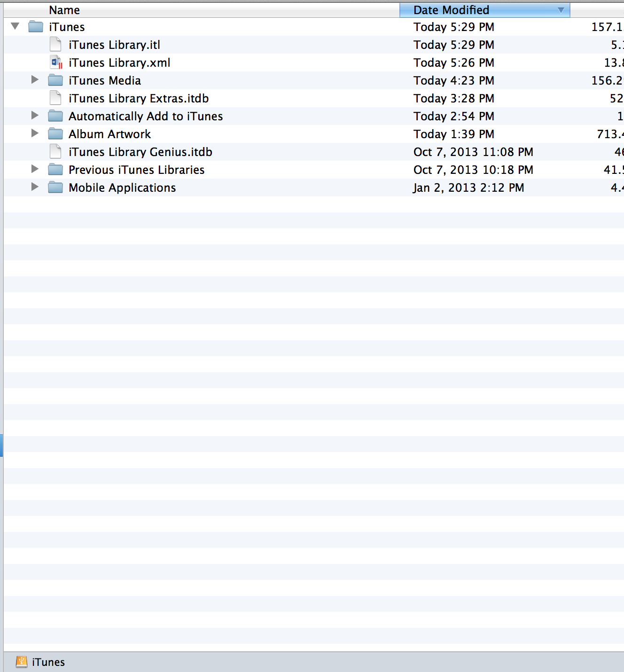This screenshot has height=672, width=624.
Task: Select the iTunes Media folder name
Action: [x=105, y=80]
